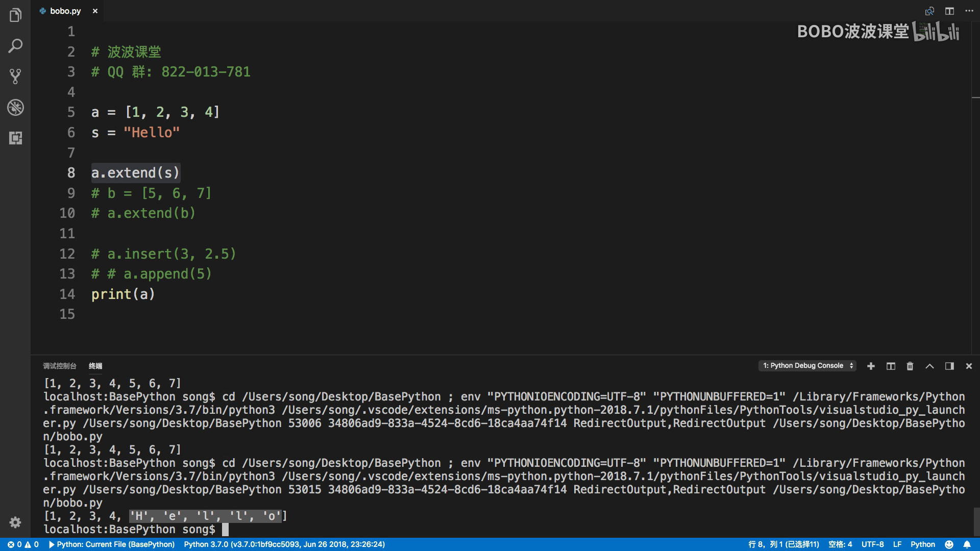Open the Search sidebar panel
The image size is (980, 551).
pos(15,46)
